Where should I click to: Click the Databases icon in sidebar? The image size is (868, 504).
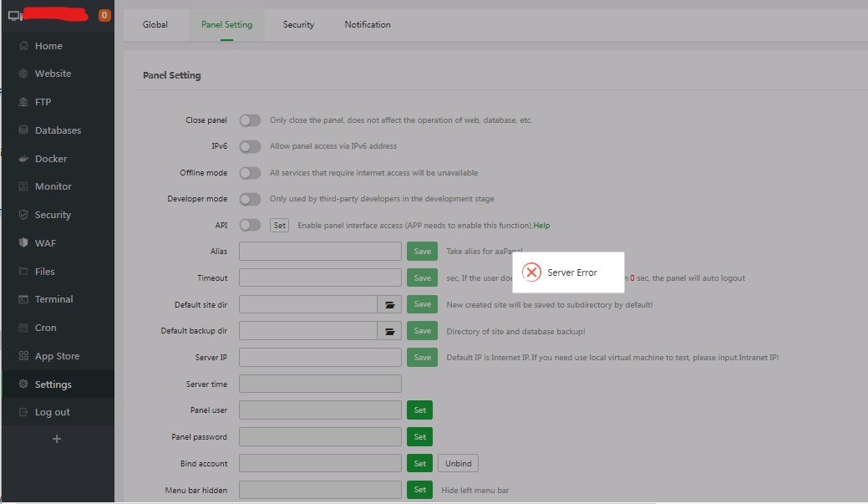23,130
